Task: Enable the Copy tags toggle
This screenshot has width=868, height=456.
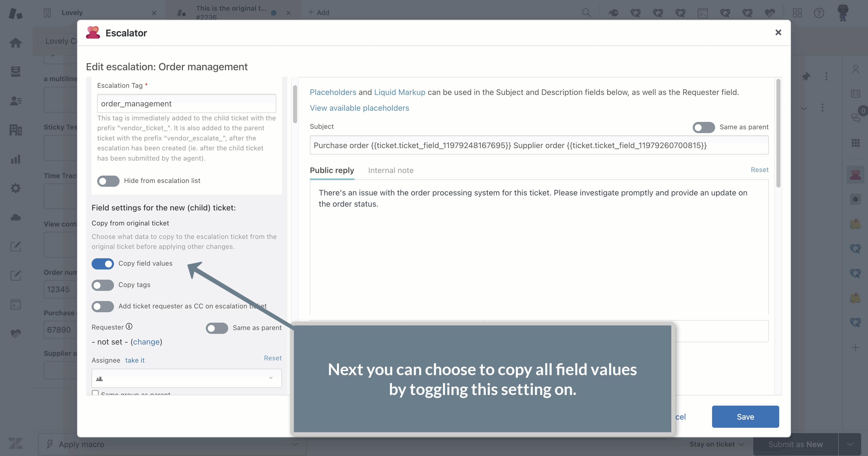Action: click(x=103, y=285)
